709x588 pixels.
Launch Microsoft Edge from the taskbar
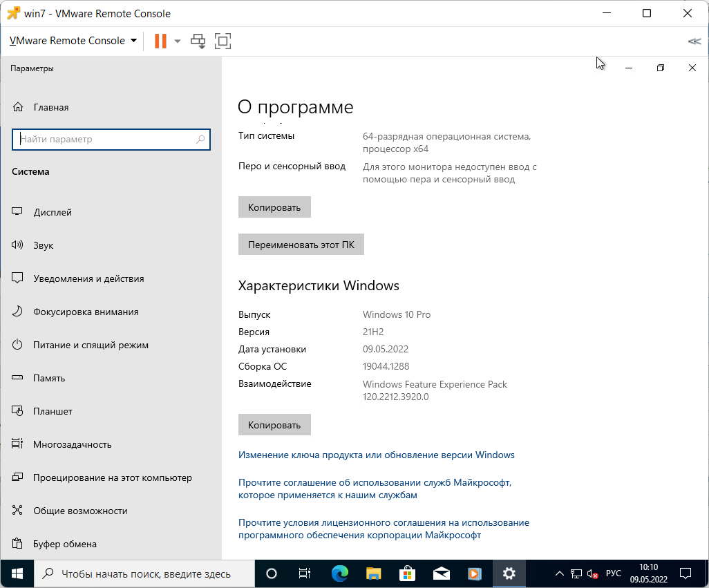339,573
